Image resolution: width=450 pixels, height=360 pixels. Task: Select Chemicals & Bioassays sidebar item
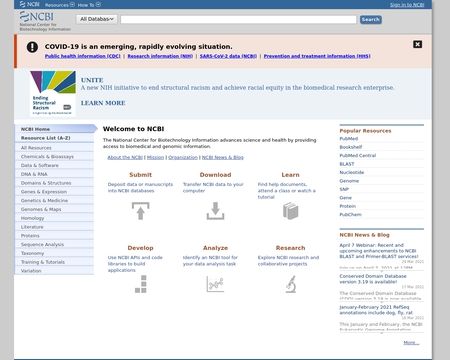pos(54,156)
